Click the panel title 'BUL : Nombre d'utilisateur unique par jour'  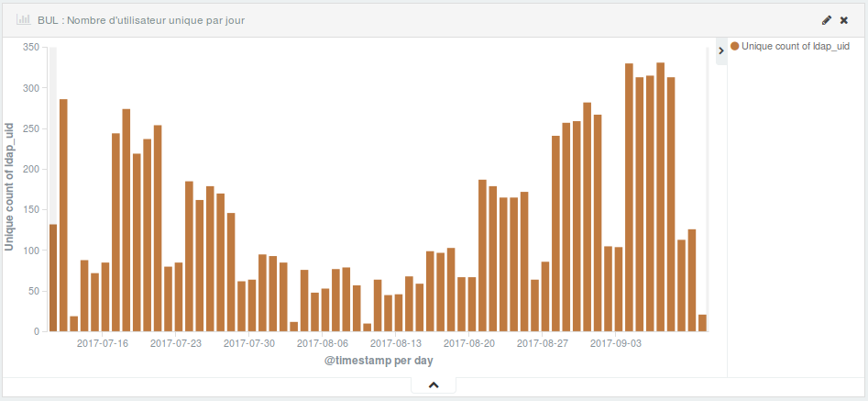pos(141,19)
